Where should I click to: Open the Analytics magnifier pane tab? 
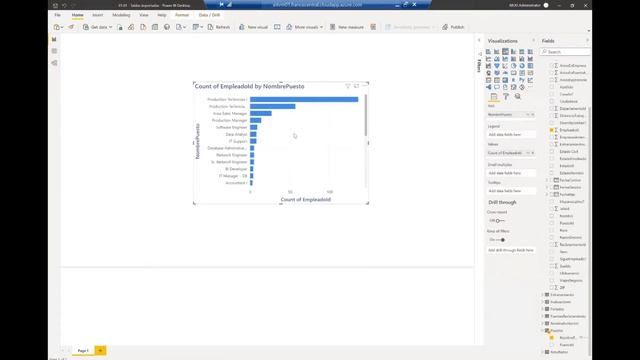point(518,96)
